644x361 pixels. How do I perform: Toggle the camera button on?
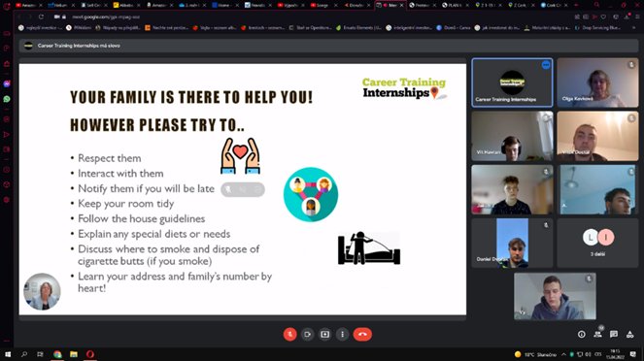(307, 335)
